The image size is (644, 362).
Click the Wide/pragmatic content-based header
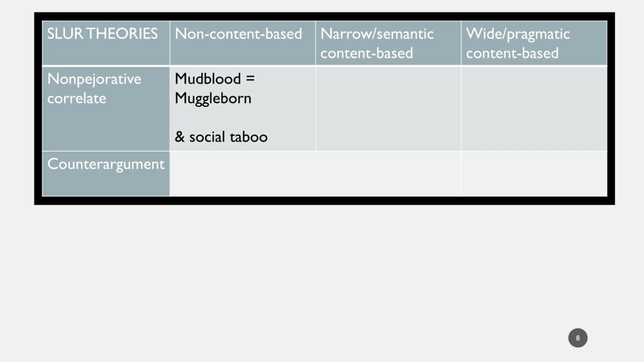(534, 43)
